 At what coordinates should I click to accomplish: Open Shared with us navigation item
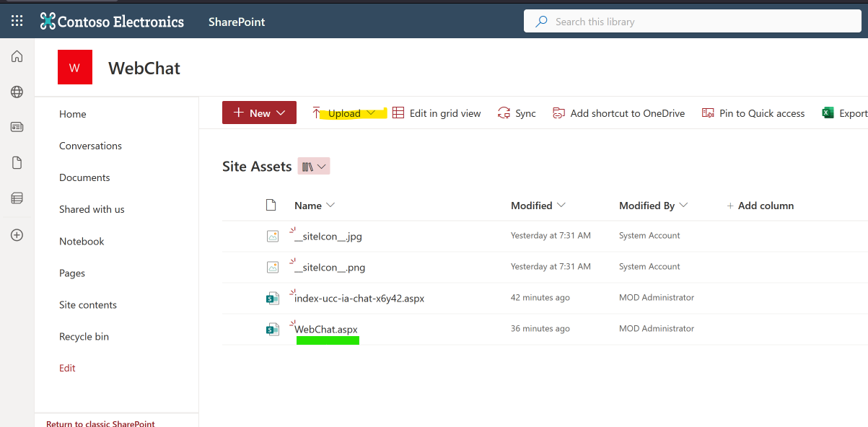(x=92, y=209)
